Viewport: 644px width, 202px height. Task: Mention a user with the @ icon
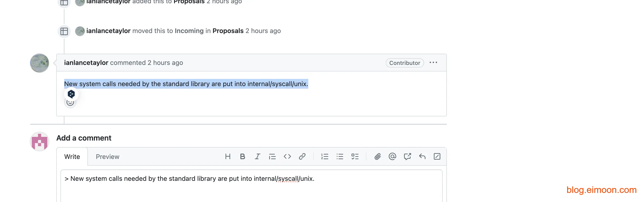click(392, 156)
